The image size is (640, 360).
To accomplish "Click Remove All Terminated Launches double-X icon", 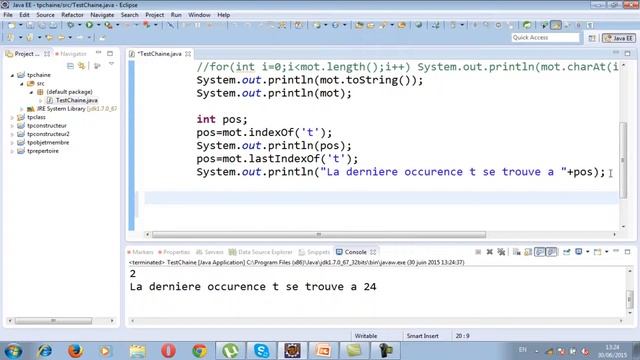I will [x=501, y=252].
